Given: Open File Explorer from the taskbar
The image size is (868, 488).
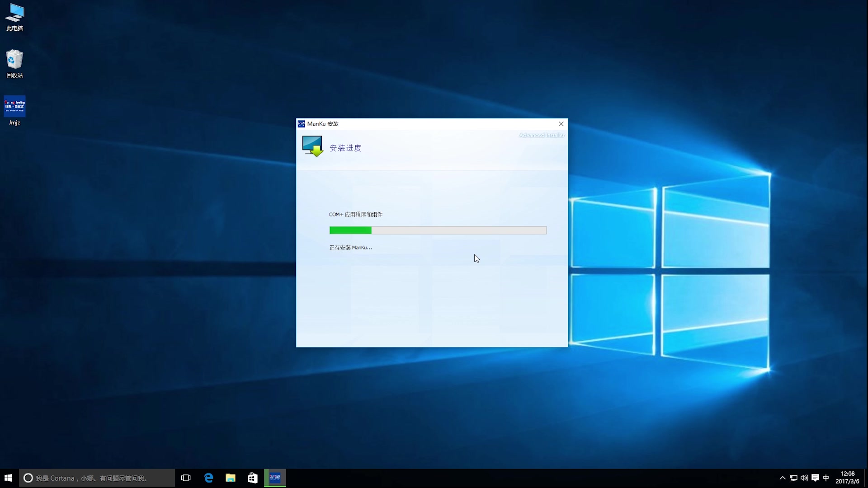Looking at the screenshot, I should tap(231, 478).
